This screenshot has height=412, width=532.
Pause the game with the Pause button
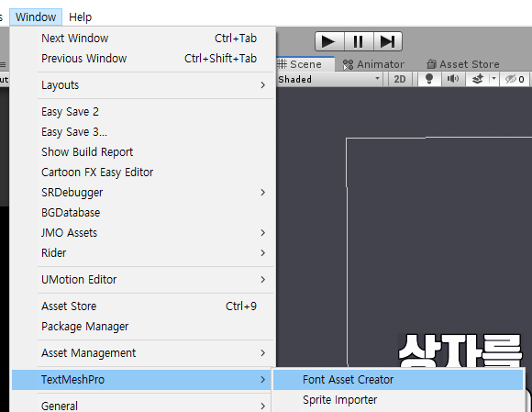point(359,41)
